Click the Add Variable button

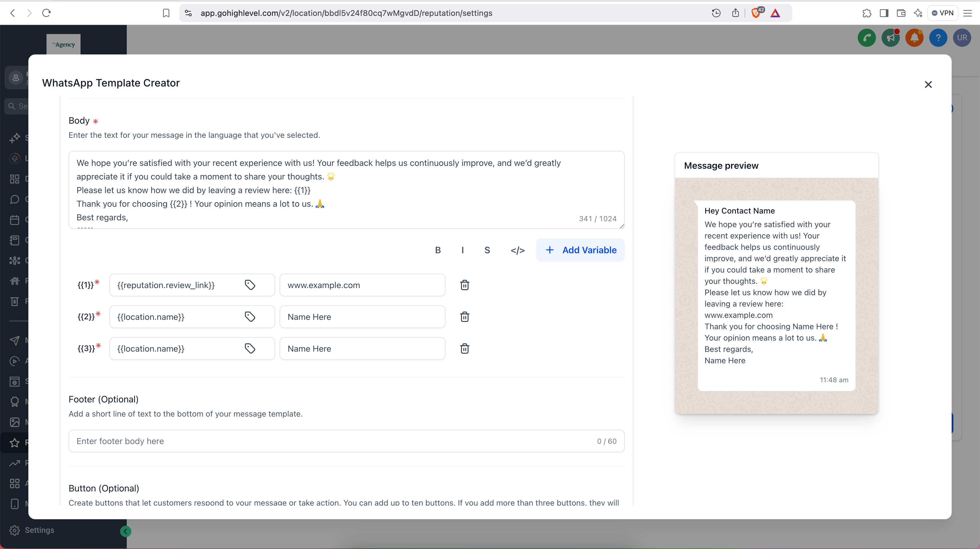580,250
